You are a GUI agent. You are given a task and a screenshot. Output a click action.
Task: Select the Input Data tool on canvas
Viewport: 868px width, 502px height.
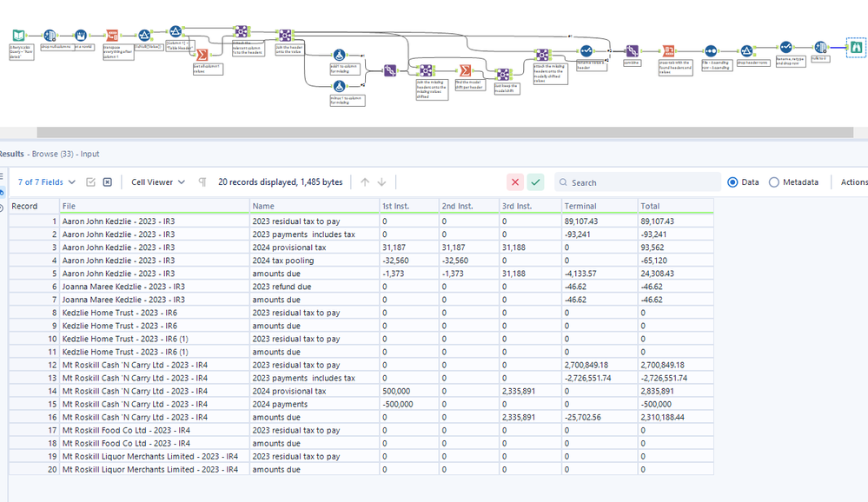click(x=19, y=36)
